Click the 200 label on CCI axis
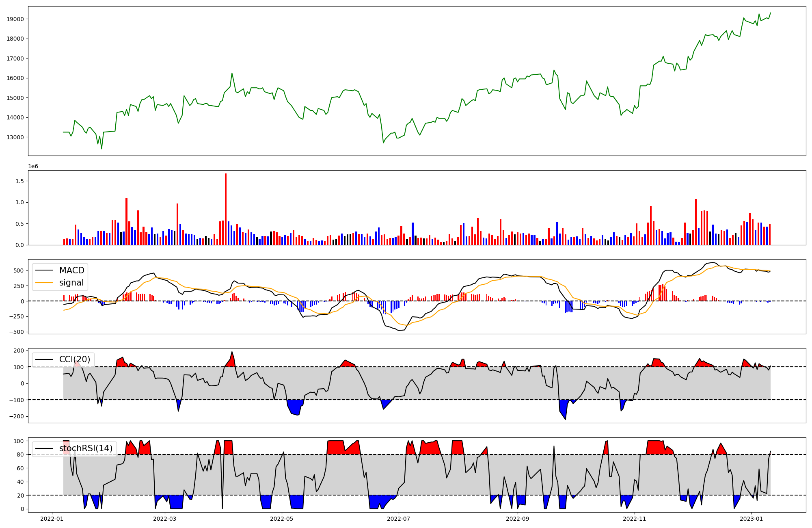The height and width of the screenshot is (528, 812). pos(19,351)
